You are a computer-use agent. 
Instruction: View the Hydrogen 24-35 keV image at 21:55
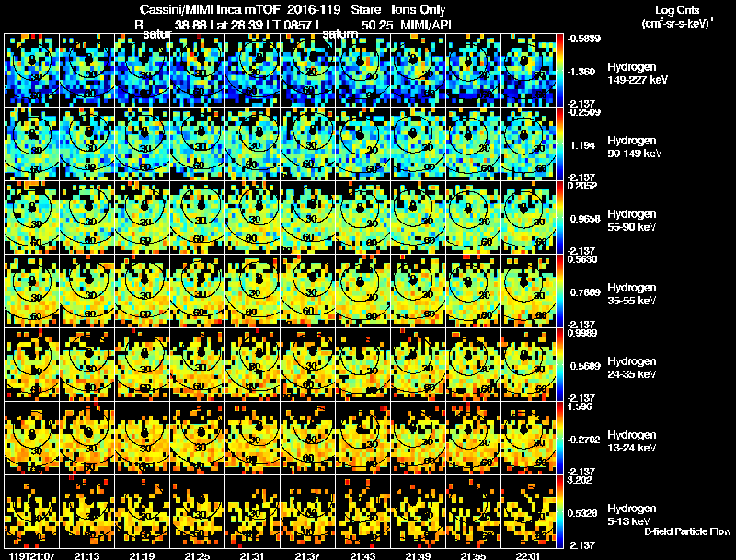(473, 364)
